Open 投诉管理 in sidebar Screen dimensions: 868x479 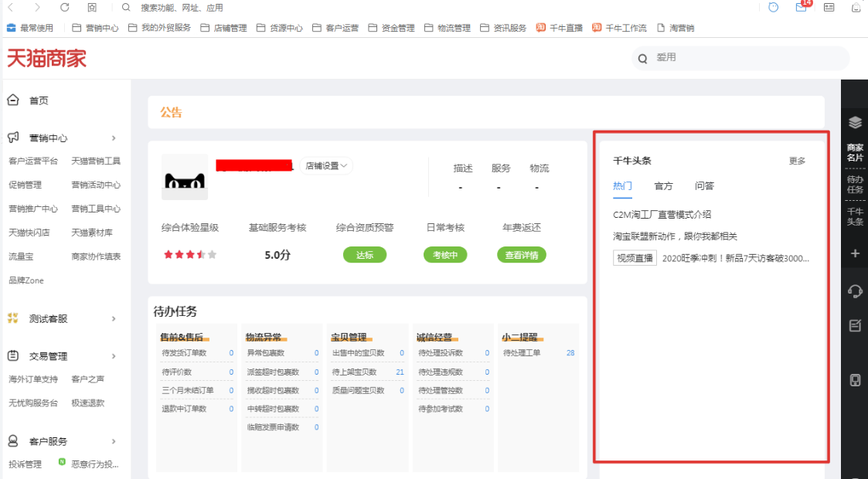coord(25,464)
